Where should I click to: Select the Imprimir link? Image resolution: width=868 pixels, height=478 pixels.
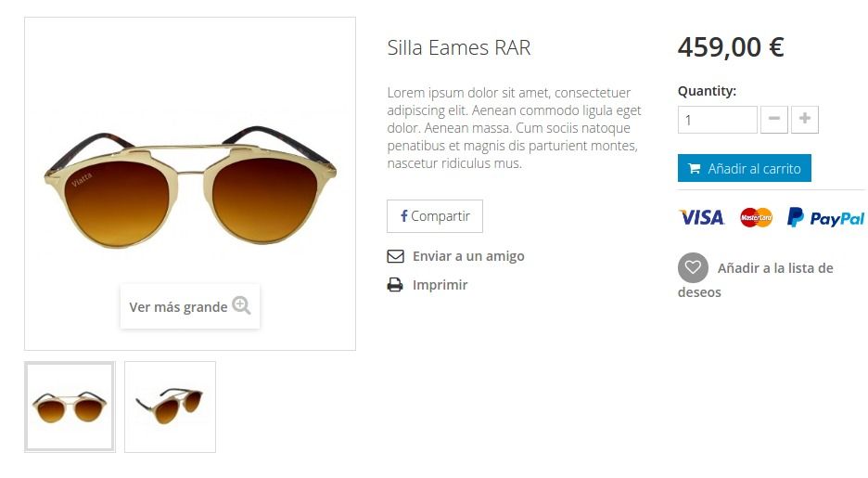(x=440, y=285)
